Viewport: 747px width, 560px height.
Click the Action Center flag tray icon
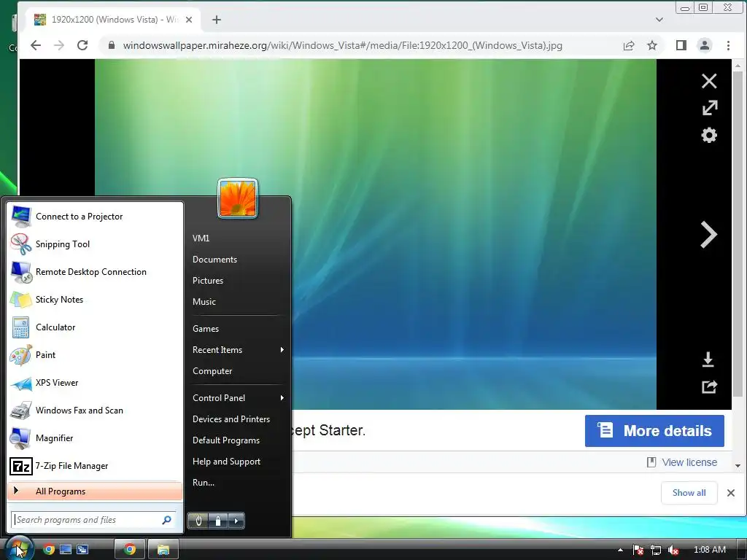pos(638,550)
